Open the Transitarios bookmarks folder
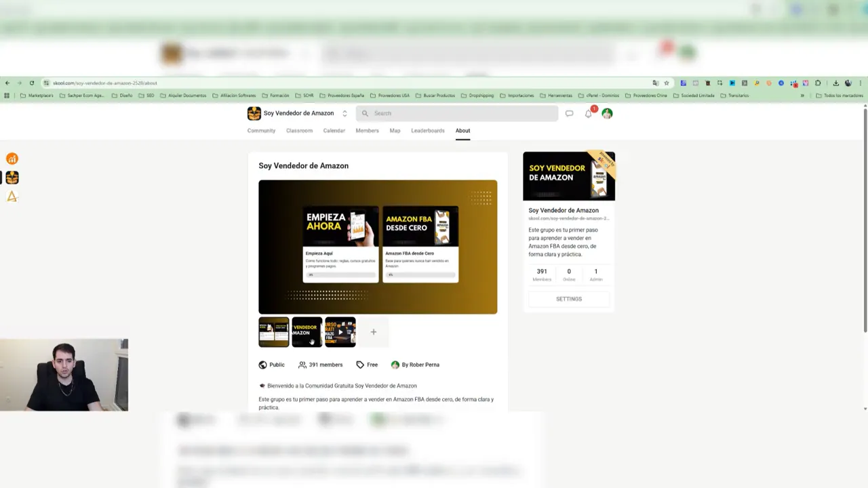868x488 pixels. pyautogui.click(x=735, y=96)
